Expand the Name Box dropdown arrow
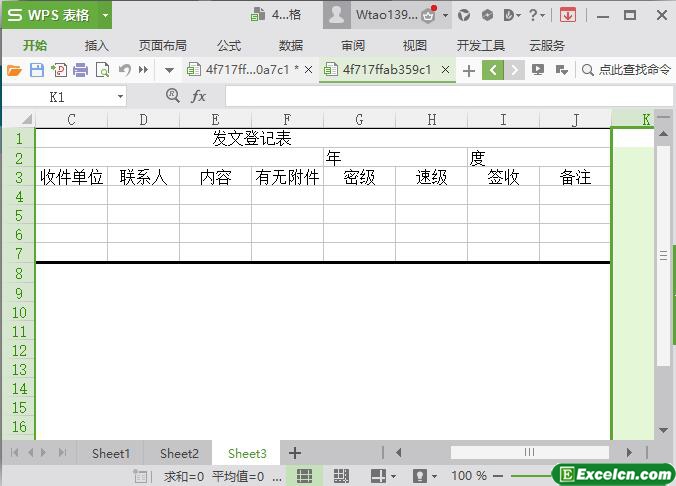The width and height of the screenshot is (676, 486). tap(121, 97)
